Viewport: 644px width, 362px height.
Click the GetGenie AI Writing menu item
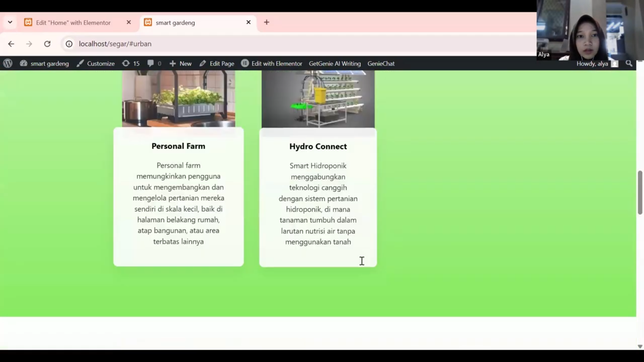(334, 63)
